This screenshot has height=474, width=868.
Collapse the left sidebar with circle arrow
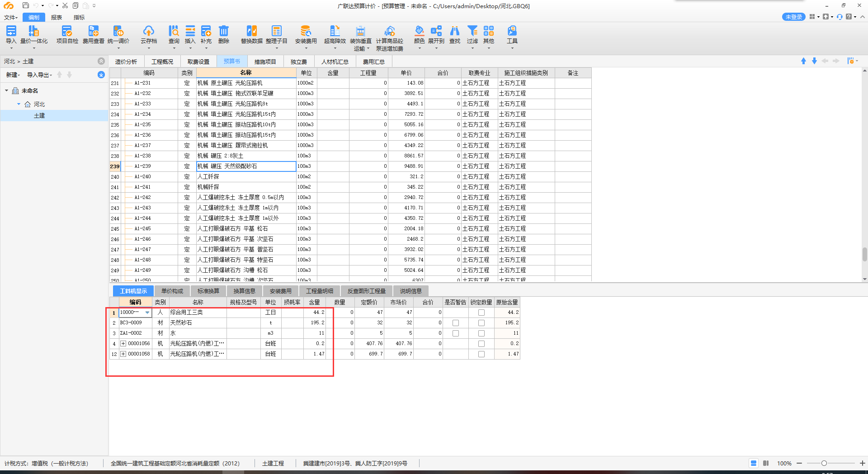pos(101,61)
